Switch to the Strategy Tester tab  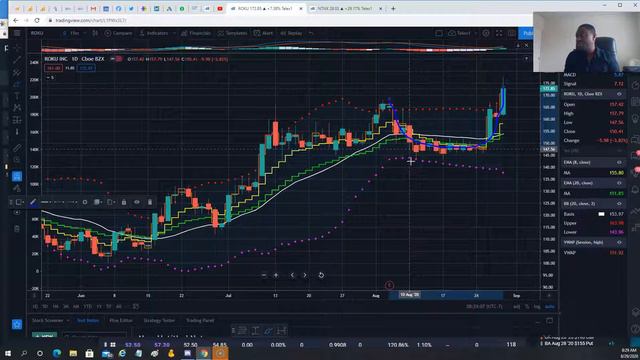point(159,320)
